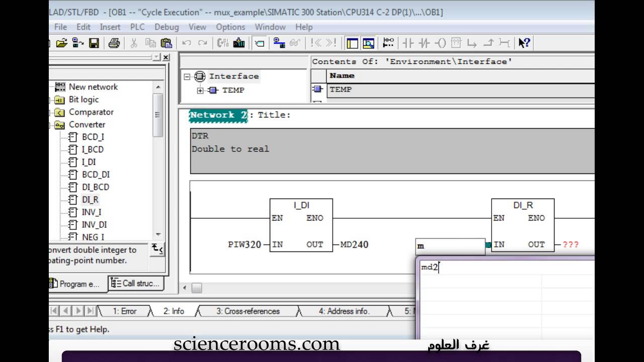Open the 4: Address info. tab
Screen dimensions: 644x362
point(344,311)
